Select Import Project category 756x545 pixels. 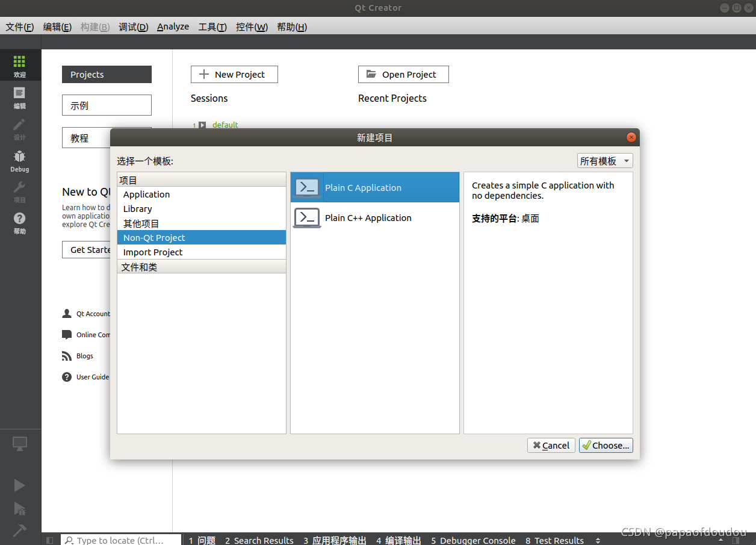coord(202,252)
